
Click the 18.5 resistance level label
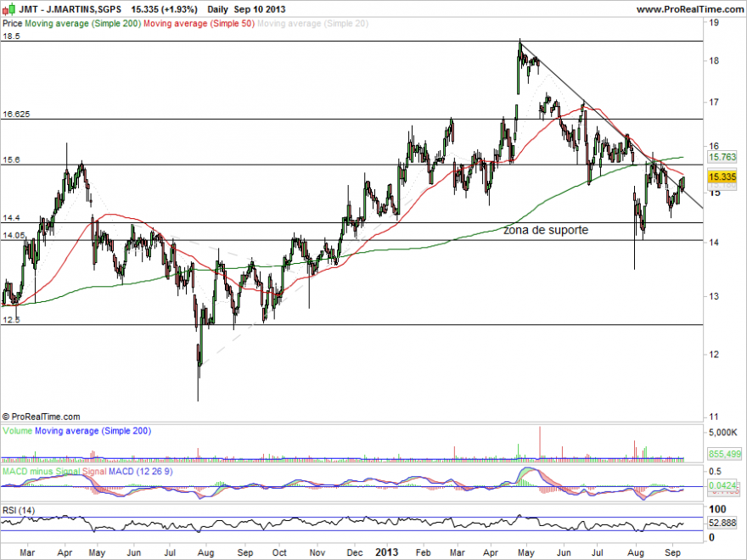[11, 36]
